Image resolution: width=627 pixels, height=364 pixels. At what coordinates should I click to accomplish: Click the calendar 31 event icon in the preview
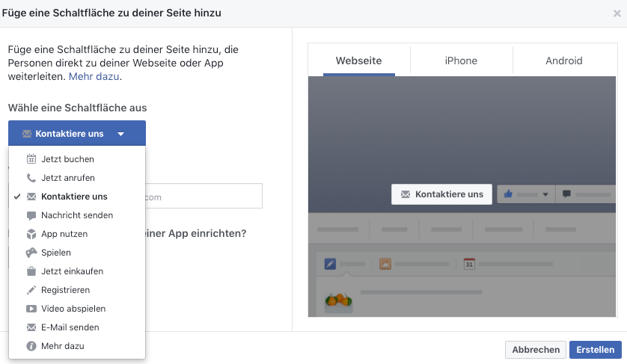point(469,264)
